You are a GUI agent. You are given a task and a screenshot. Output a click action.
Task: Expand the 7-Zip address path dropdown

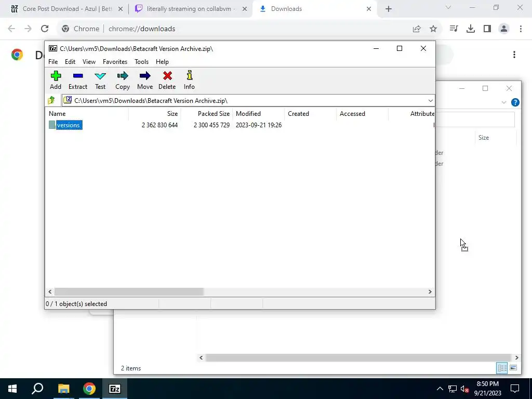[x=430, y=100]
